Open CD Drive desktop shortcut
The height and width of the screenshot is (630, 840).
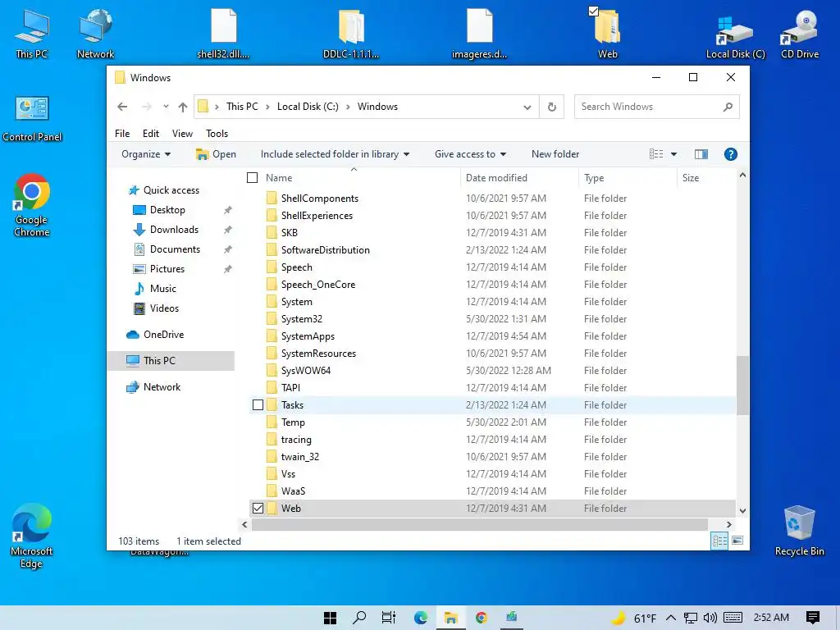(x=800, y=34)
